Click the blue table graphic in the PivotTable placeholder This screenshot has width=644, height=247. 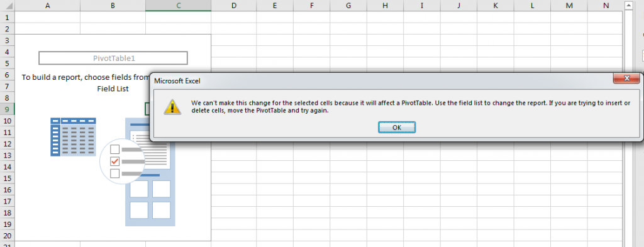pyautogui.click(x=73, y=136)
